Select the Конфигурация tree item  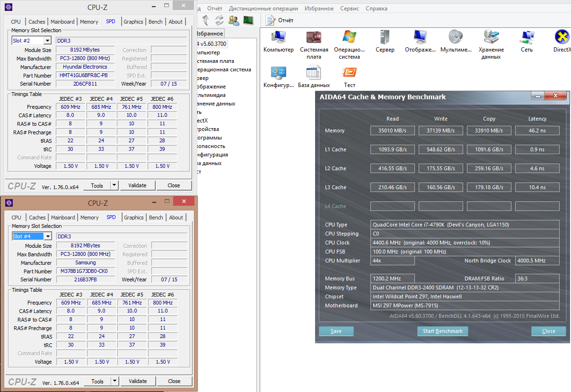(x=212, y=155)
